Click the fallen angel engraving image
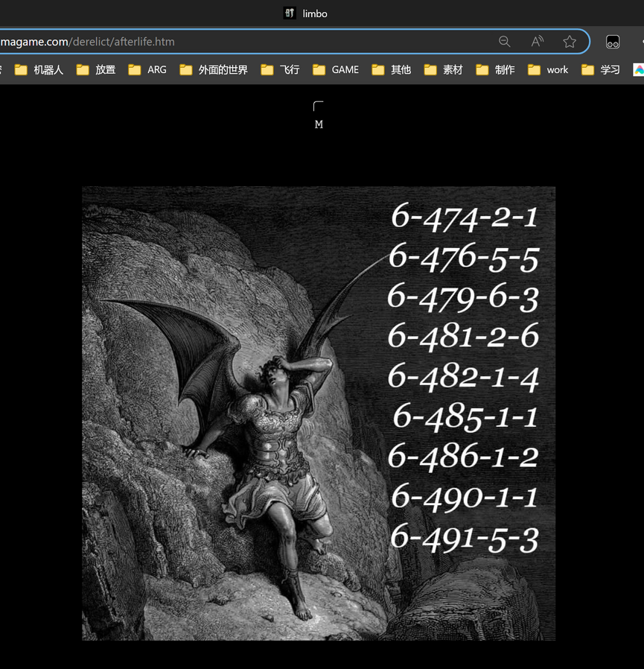The image size is (644, 669). (319, 413)
